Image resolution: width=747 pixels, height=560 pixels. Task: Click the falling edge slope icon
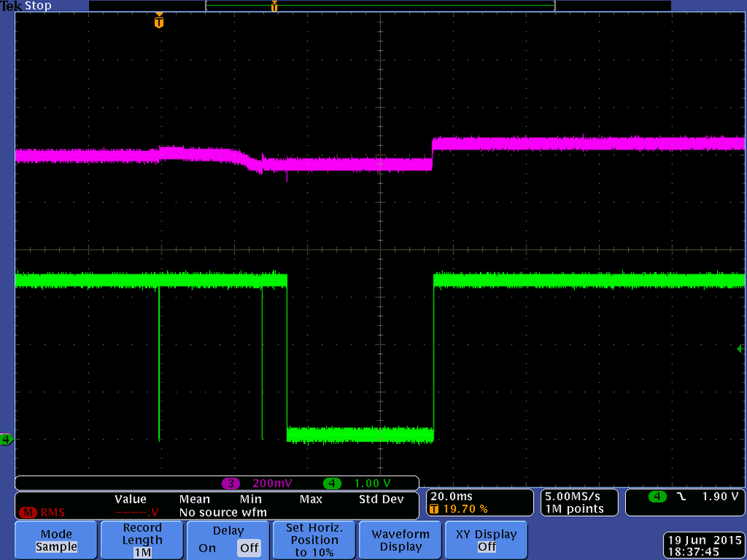pyautogui.click(x=681, y=496)
